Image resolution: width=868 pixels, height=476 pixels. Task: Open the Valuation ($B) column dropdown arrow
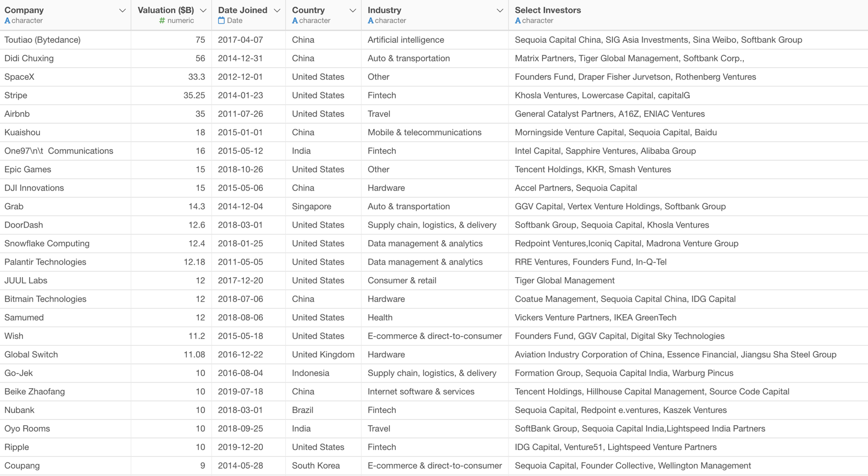pos(203,10)
